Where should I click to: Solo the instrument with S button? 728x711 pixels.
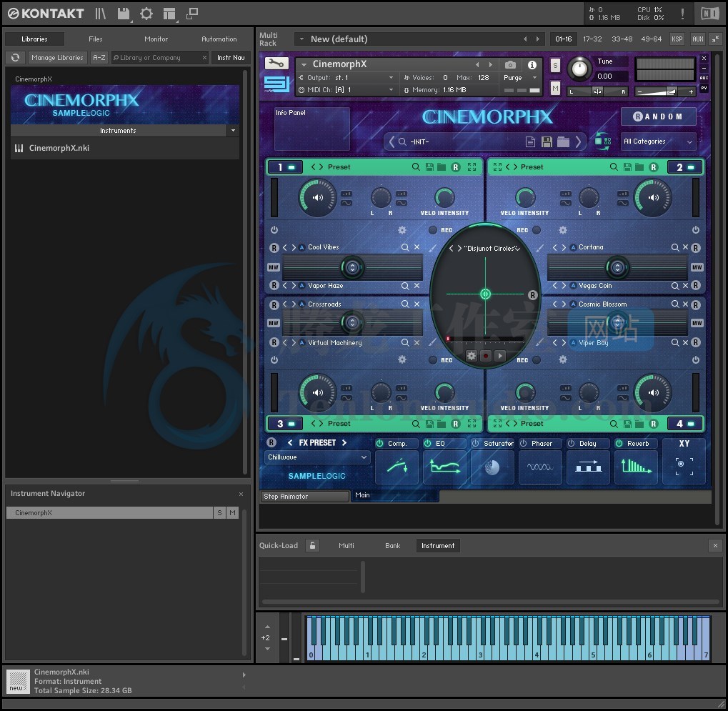point(555,66)
